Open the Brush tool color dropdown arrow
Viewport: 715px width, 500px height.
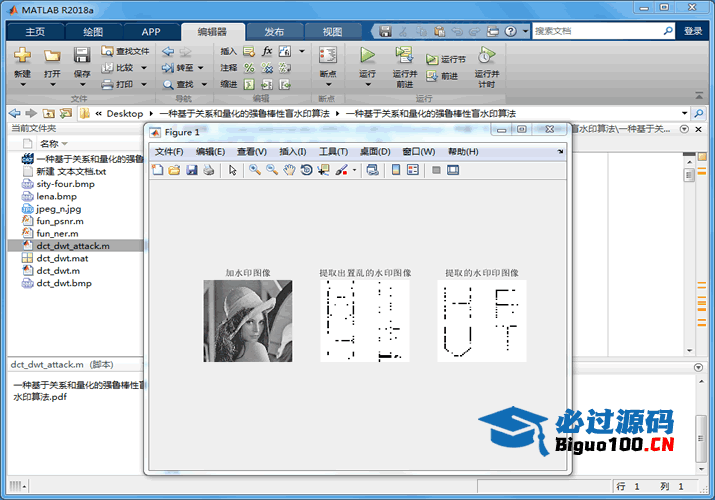click(354, 170)
